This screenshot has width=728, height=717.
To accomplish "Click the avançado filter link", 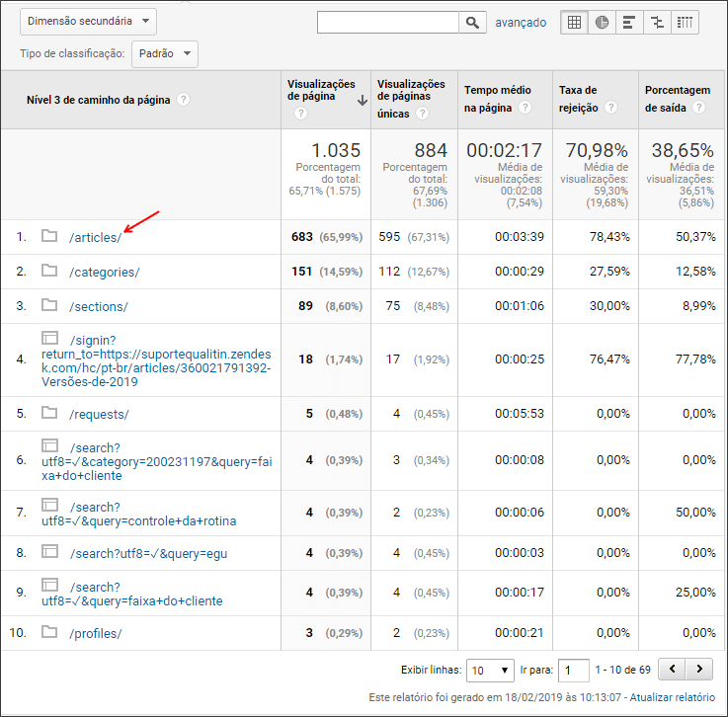I will pos(521,23).
